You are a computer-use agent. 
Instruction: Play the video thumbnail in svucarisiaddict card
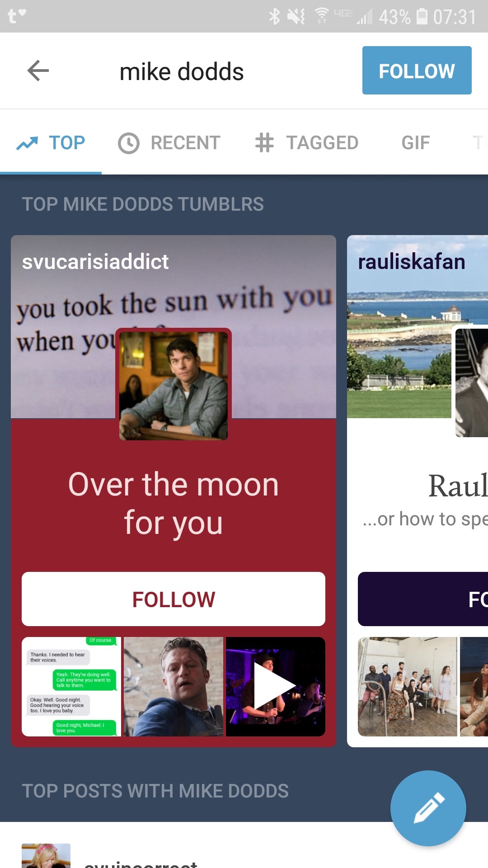[276, 687]
